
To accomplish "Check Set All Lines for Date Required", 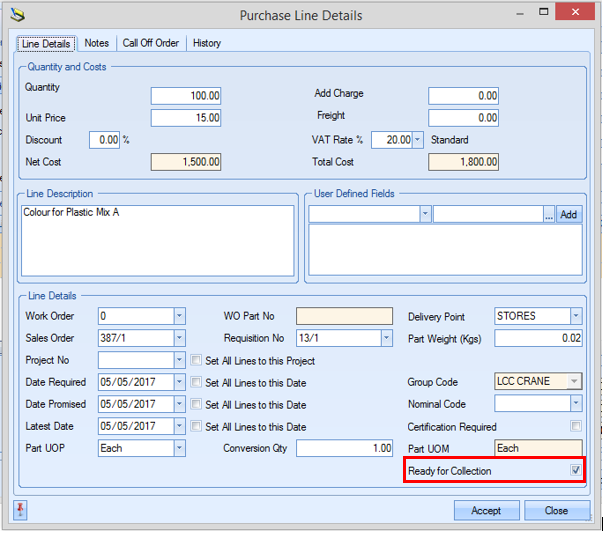I will (196, 383).
